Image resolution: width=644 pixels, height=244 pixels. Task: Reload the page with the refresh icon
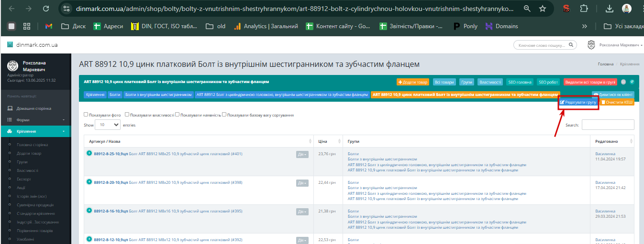(46, 9)
